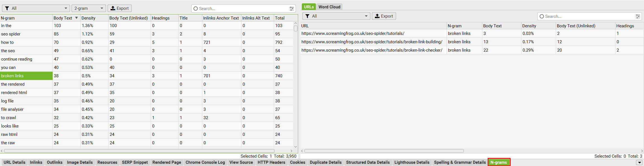Click the left N-gram search field
The width and height of the screenshot is (644, 166).
(x=240, y=9)
